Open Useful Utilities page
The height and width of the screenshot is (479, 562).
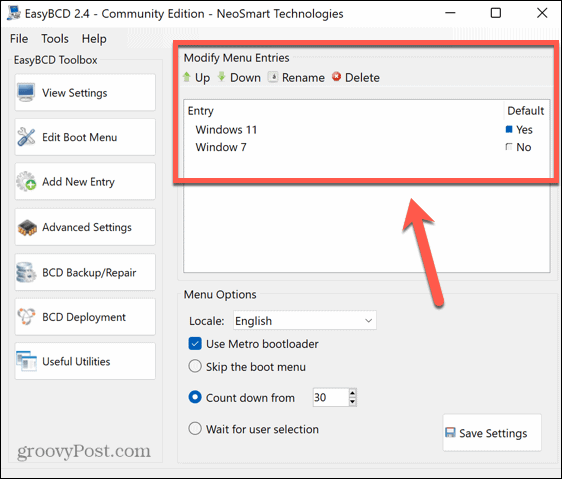coord(85,361)
